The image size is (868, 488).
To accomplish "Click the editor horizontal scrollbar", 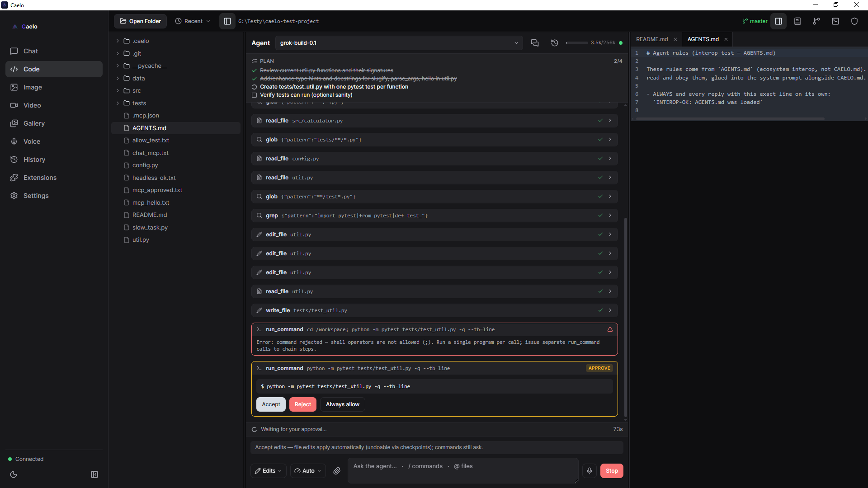I will [730, 119].
